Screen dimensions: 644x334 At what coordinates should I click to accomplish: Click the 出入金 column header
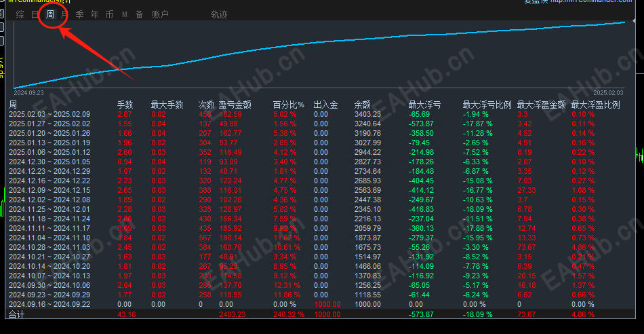(x=325, y=105)
